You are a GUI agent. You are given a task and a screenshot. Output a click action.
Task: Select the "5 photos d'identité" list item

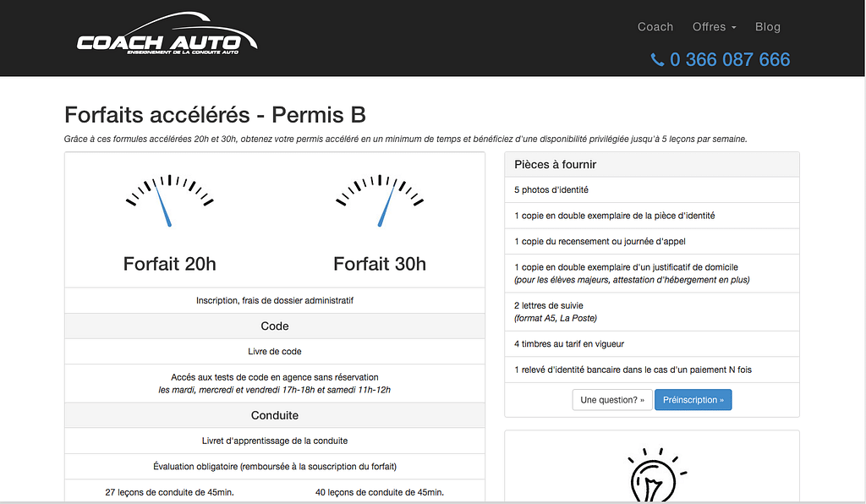pos(551,190)
